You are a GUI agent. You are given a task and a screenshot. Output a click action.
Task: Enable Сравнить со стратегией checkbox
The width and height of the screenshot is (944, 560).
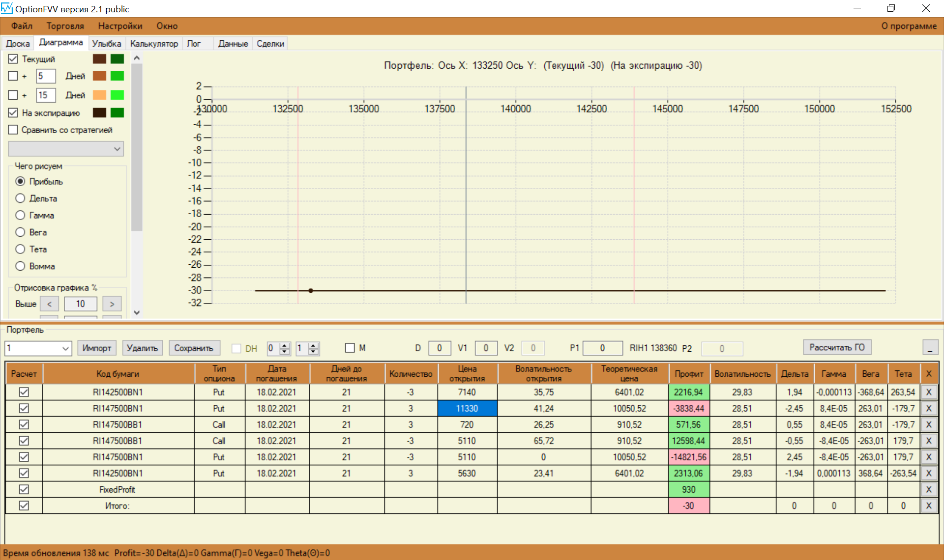(x=13, y=130)
